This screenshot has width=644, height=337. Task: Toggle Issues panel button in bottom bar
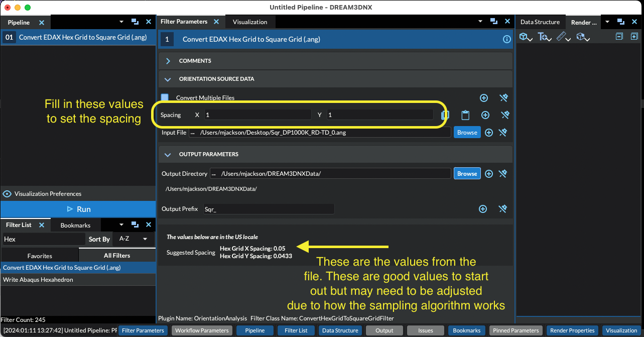tap(426, 330)
